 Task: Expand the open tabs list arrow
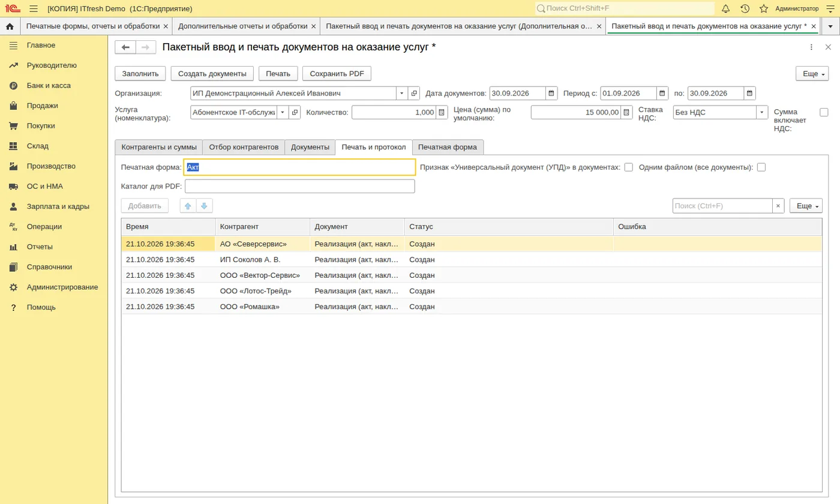830,26
